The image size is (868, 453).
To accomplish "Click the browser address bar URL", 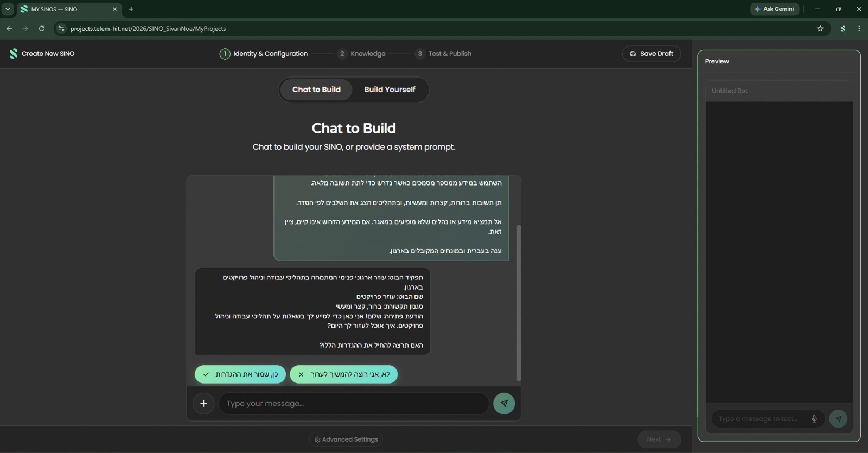I will [x=148, y=29].
